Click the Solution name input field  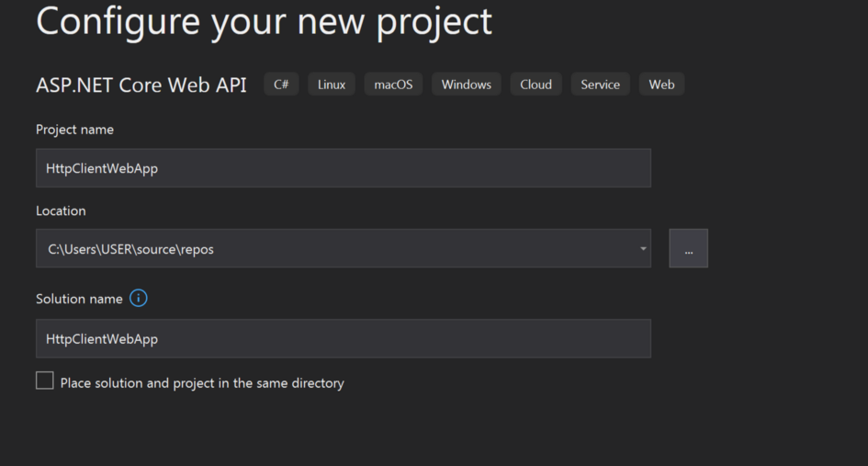344,338
